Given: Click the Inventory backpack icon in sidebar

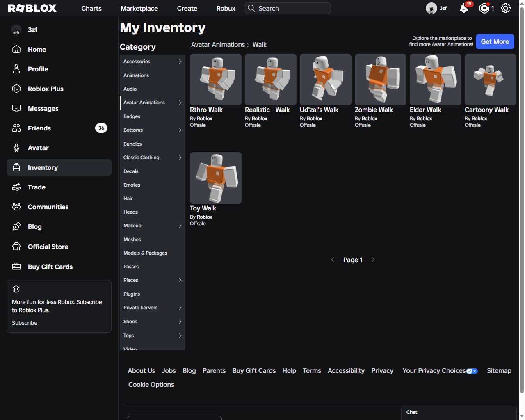Looking at the screenshot, I should (16, 167).
